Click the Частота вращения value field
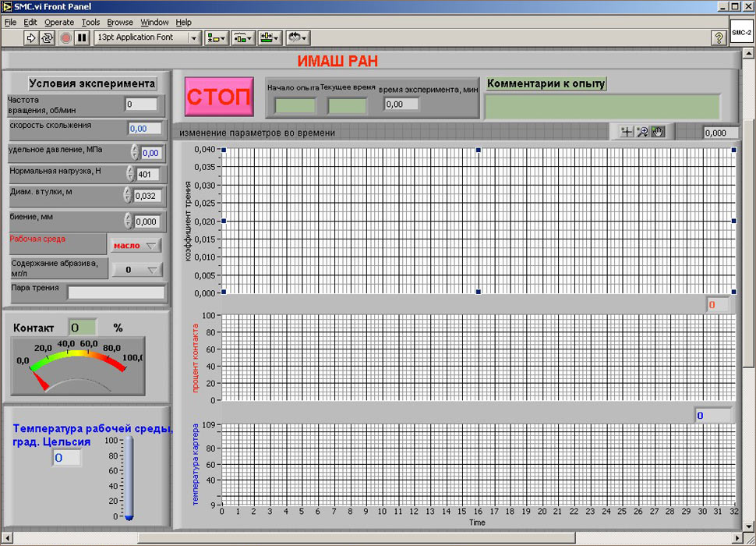 pos(141,105)
